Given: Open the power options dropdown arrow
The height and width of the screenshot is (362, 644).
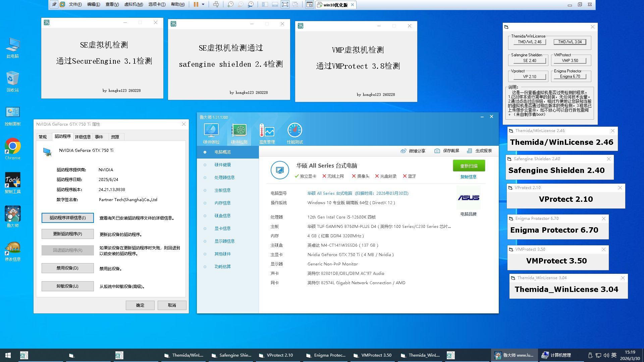Looking at the screenshot, I should pyautogui.click(x=203, y=4).
